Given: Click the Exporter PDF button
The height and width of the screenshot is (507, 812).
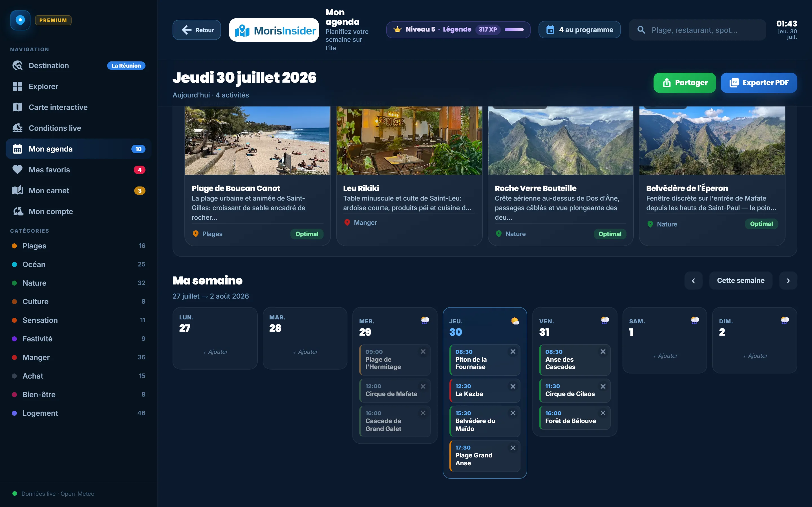Looking at the screenshot, I should click(x=759, y=83).
